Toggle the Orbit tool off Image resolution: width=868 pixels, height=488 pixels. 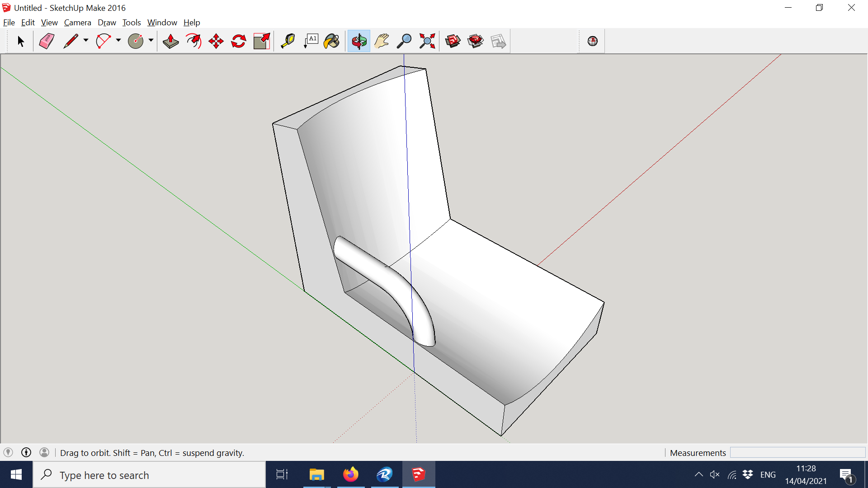(x=358, y=41)
